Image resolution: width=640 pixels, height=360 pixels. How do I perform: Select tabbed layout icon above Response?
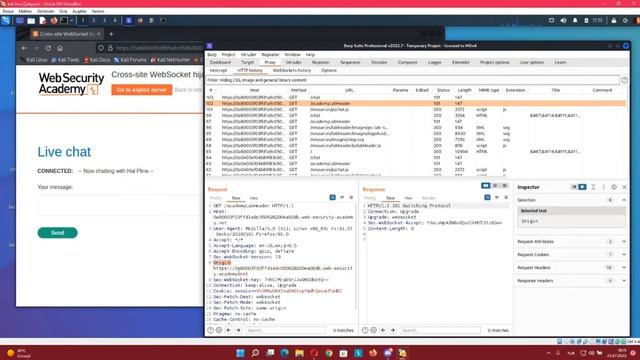505,186
